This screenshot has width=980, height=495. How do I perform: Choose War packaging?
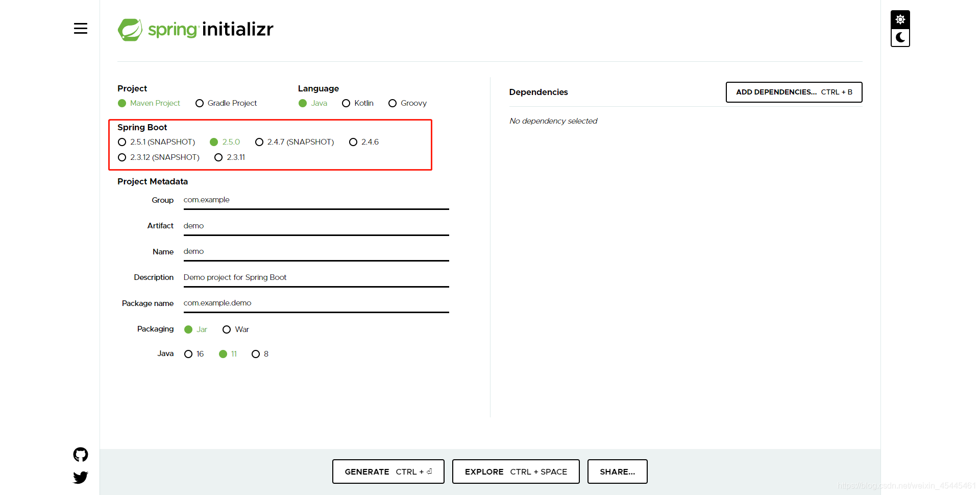(x=236, y=329)
